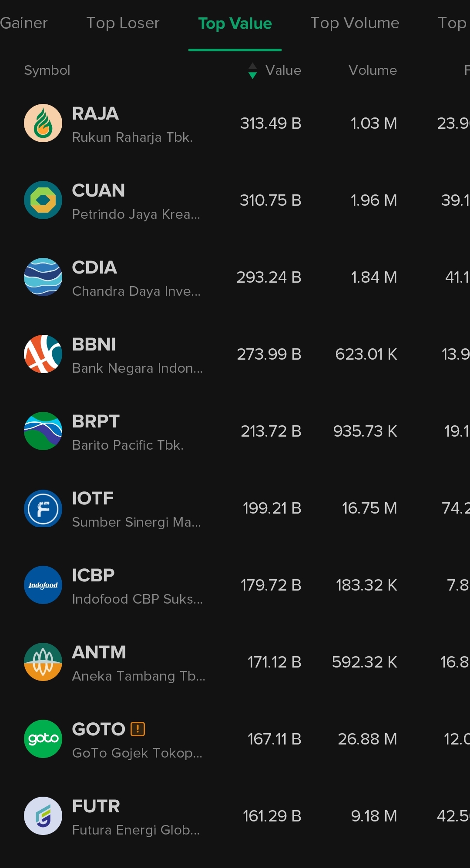
Task: Tap the CUAN hexagon logo icon
Action: pos(43,200)
